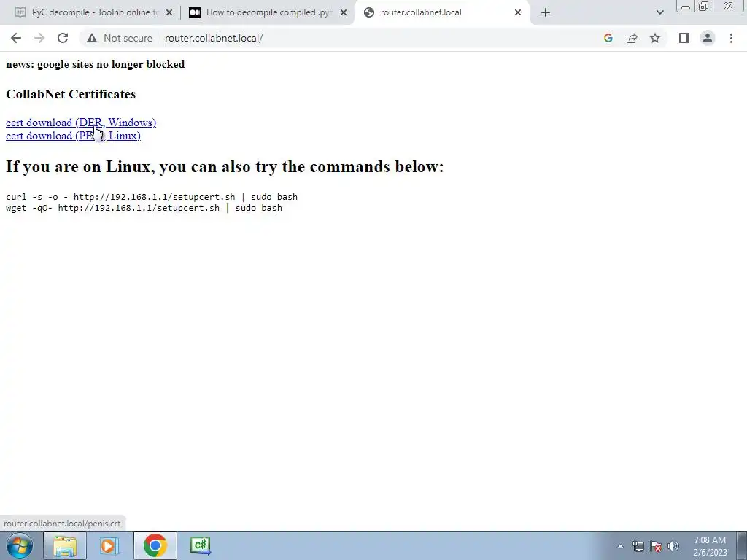747x560 pixels.
Task: Click the curl setupcert.sh command text
Action: (152, 197)
